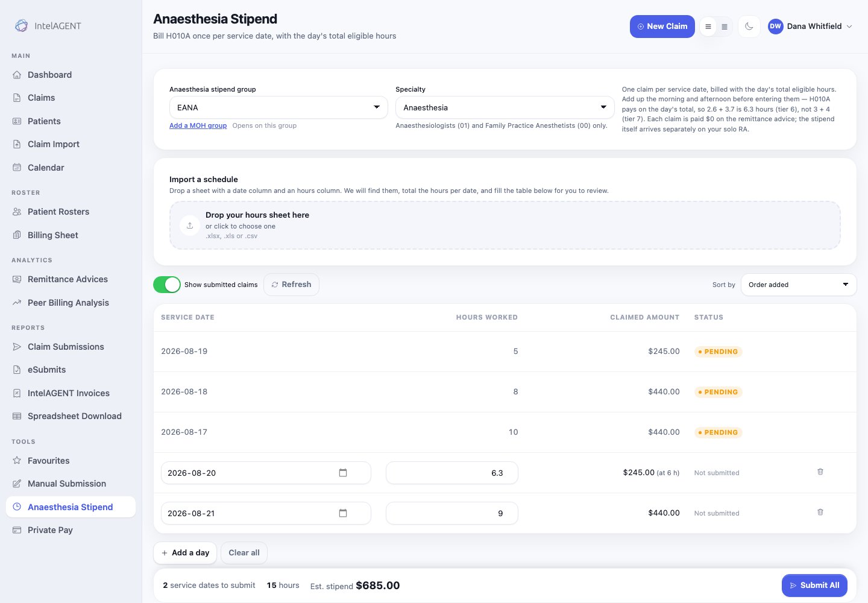Click the HOURS WORKED column header
Viewport: 868px width, 603px height.
(x=487, y=317)
